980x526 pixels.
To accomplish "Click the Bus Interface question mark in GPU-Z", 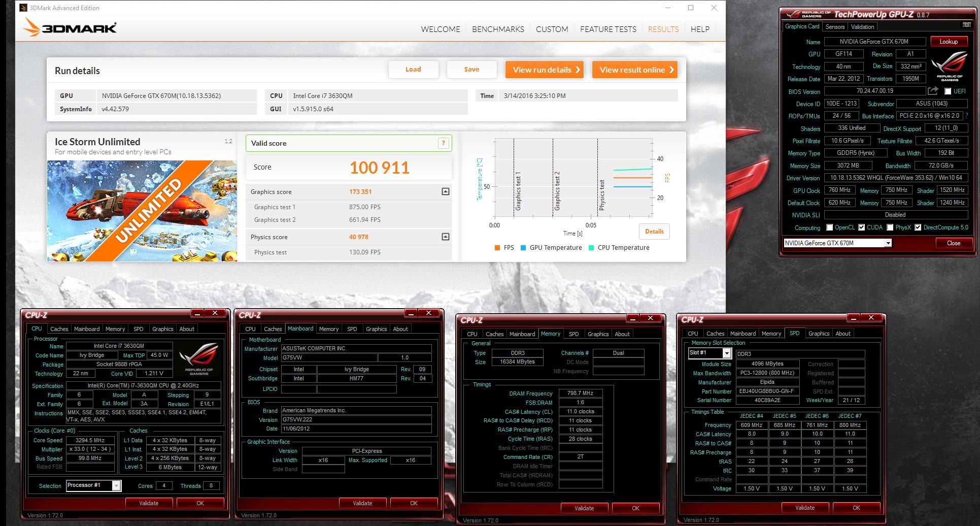I will [966, 116].
